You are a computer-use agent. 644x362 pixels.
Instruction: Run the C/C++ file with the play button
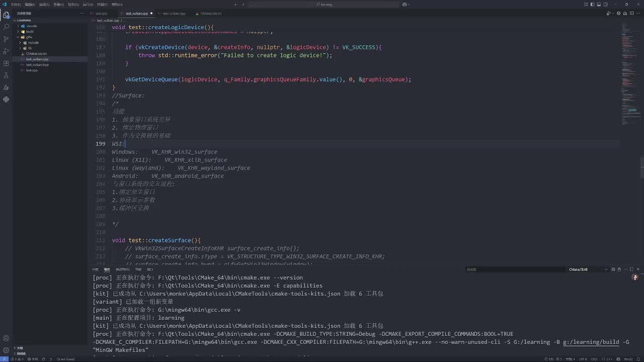(608, 13)
